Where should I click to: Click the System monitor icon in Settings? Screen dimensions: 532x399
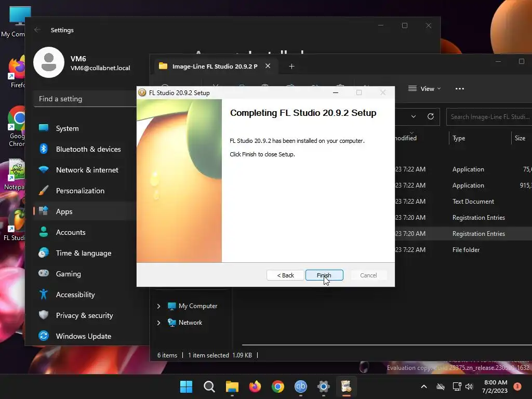[x=44, y=128]
